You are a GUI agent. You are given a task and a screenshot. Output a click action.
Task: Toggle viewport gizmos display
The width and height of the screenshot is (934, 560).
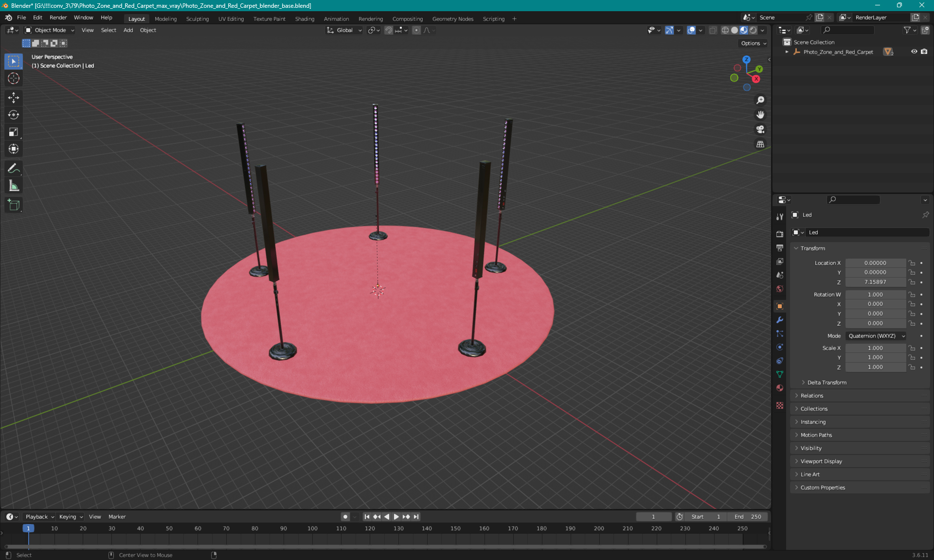670,30
